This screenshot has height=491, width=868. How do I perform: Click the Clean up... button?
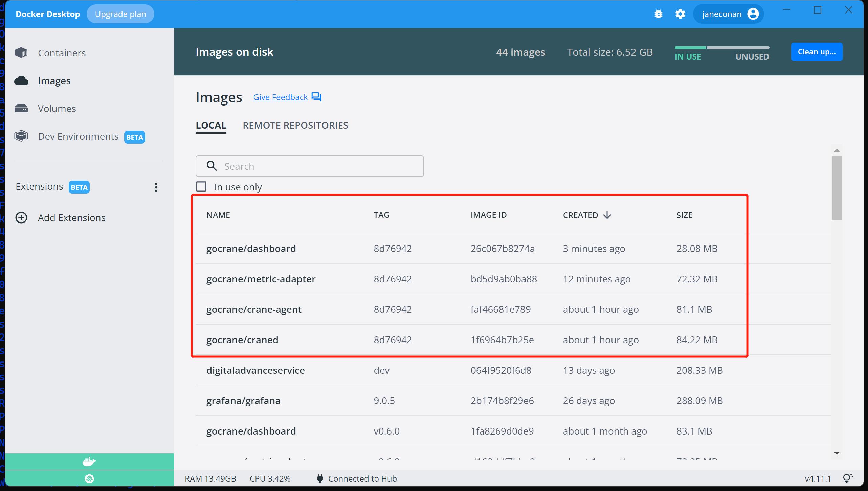click(817, 52)
